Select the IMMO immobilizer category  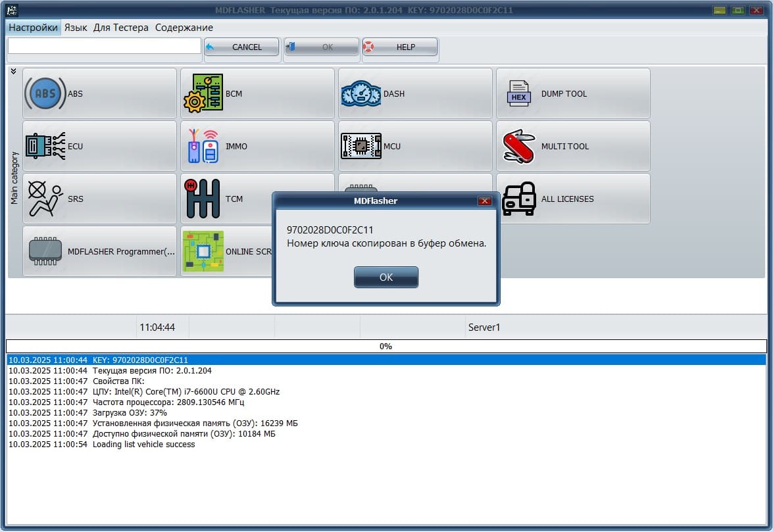[x=257, y=146]
